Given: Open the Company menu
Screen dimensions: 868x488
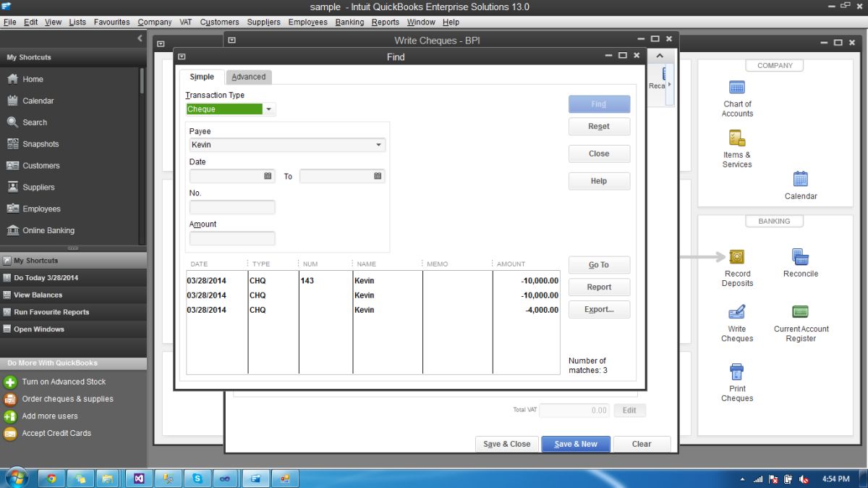Looking at the screenshot, I should coord(155,22).
